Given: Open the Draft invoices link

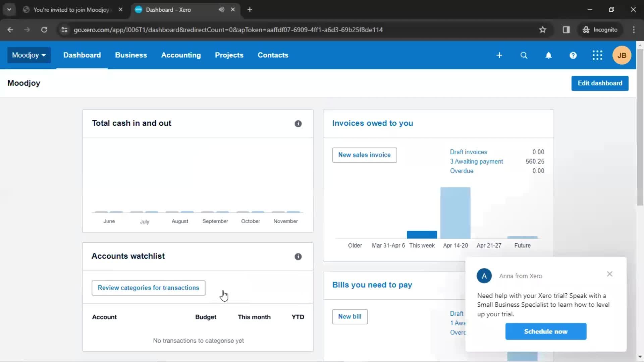Looking at the screenshot, I should [x=468, y=152].
